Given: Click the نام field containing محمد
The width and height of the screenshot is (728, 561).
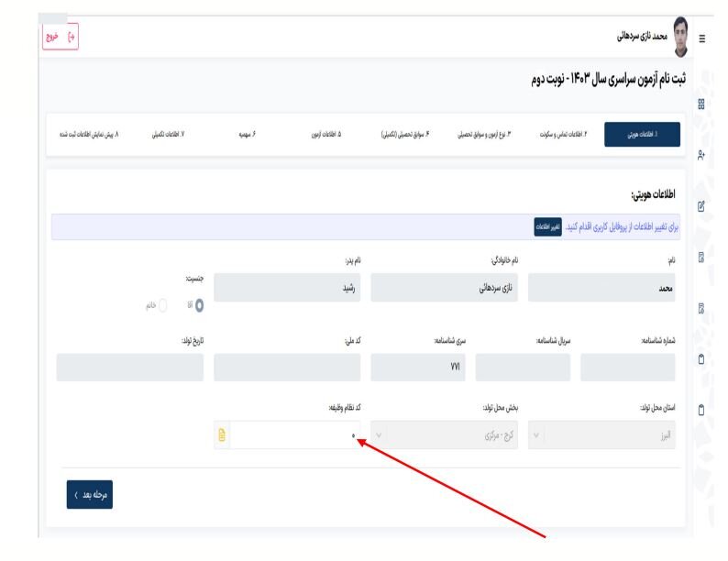Looking at the screenshot, I should pos(601,288).
